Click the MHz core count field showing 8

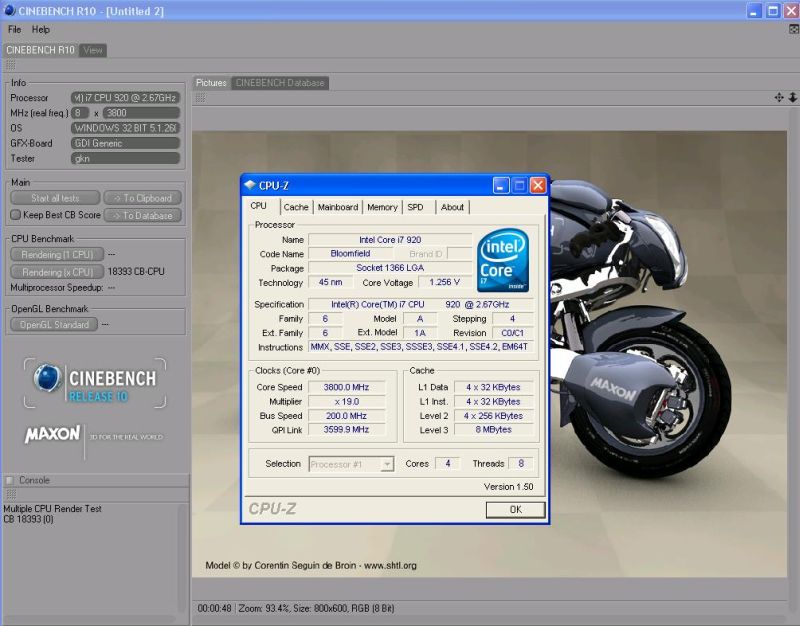pyautogui.click(x=80, y=113)
